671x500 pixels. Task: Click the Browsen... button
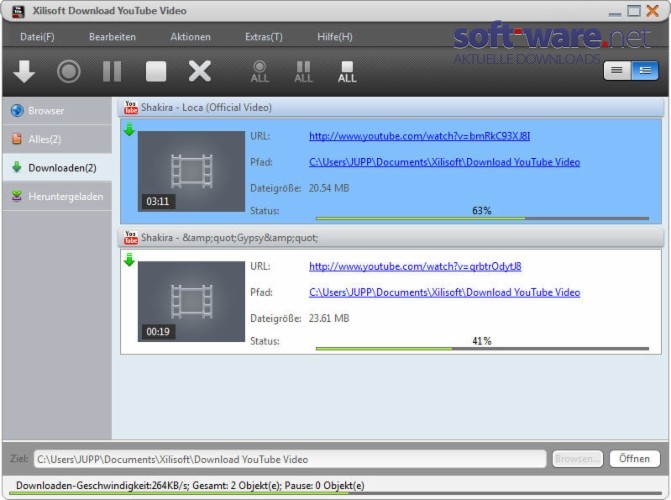click(577, 459)
